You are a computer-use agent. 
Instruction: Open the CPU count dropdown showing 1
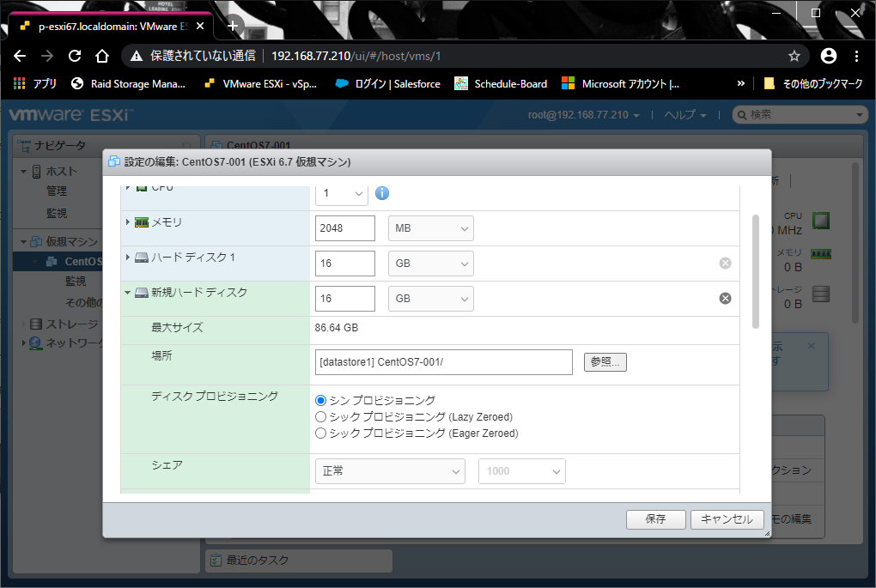pos(341,193)
